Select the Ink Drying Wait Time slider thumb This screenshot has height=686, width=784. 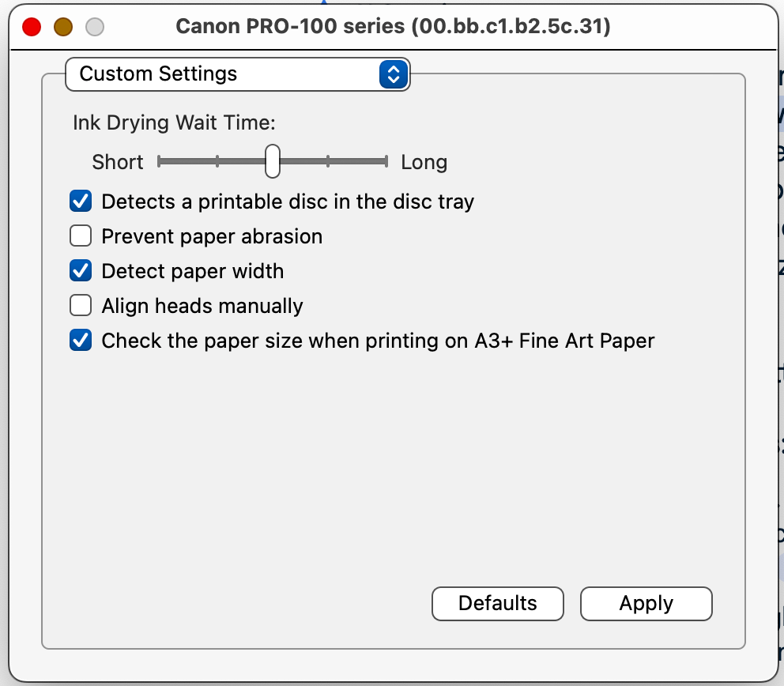tap(272, 160)
